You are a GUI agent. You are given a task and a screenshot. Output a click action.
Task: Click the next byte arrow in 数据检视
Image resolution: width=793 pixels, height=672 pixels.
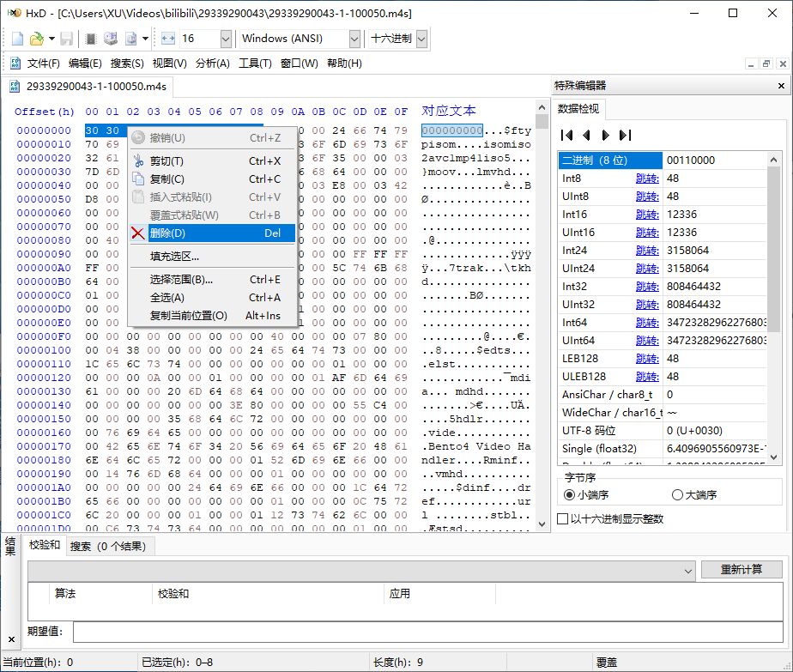click(x=605, y=135)
